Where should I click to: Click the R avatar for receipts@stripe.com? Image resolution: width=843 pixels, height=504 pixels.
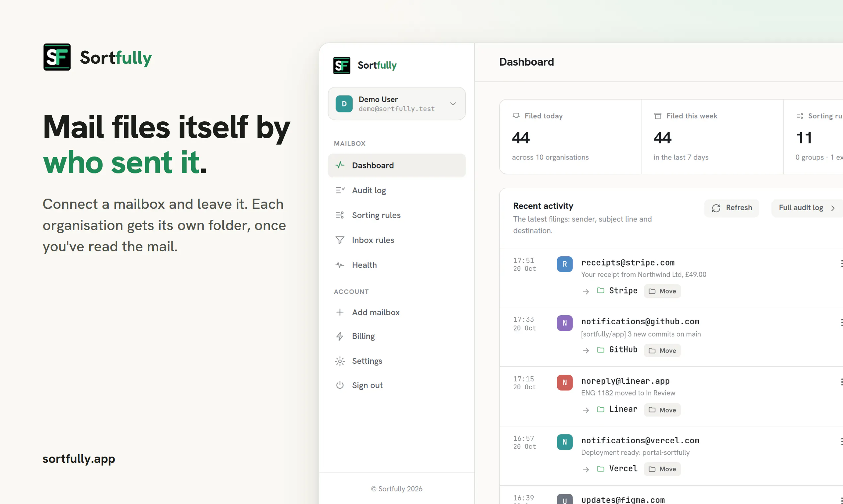pos(565,264)
